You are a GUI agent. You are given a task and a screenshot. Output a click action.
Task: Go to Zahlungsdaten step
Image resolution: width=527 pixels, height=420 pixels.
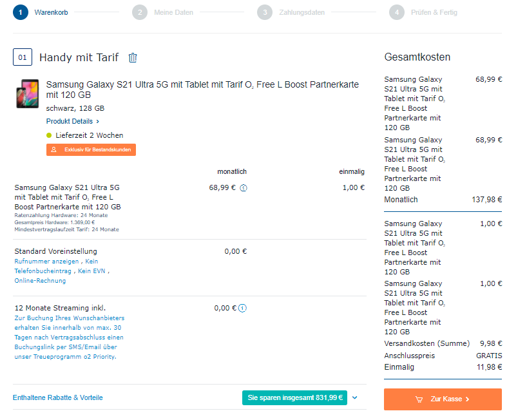[x=302, y=12]
